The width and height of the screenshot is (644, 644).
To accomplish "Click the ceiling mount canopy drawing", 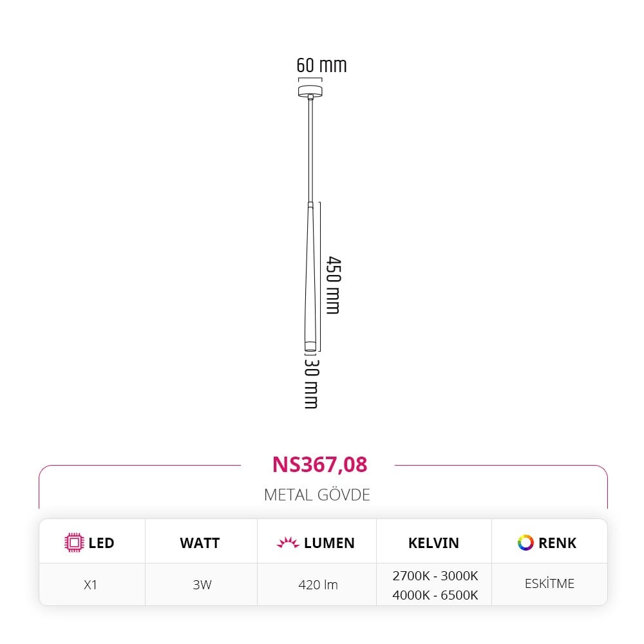I will tap(310, 91).
